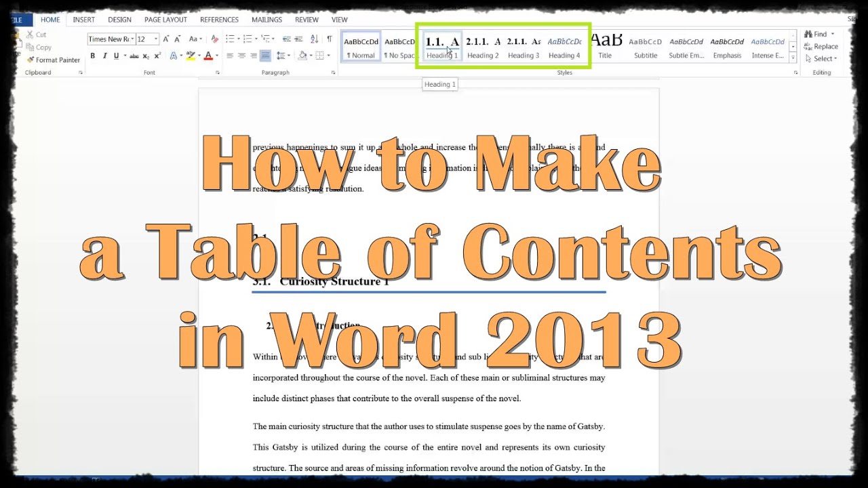The image size is (868, 488).
Task: Open underline style dropdown arrow
Action: click(124, 56)
